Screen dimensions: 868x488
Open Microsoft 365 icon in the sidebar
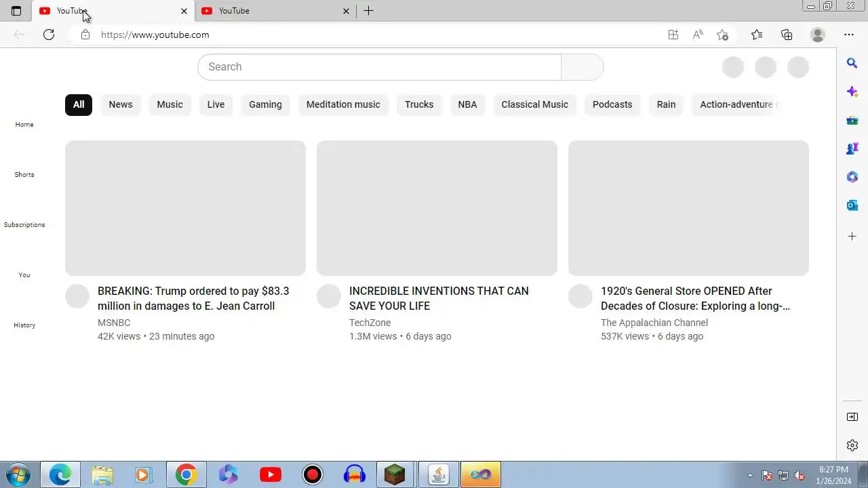(852, 177)
